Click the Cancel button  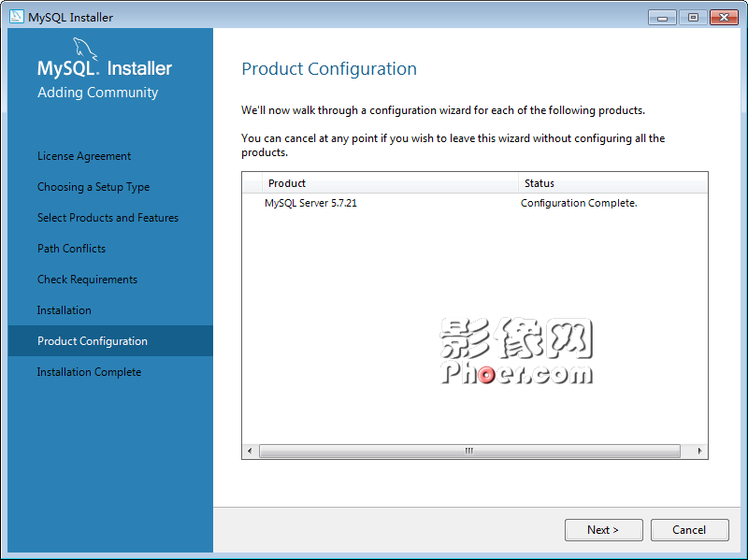pyautogui.click(x=689, y=530)
